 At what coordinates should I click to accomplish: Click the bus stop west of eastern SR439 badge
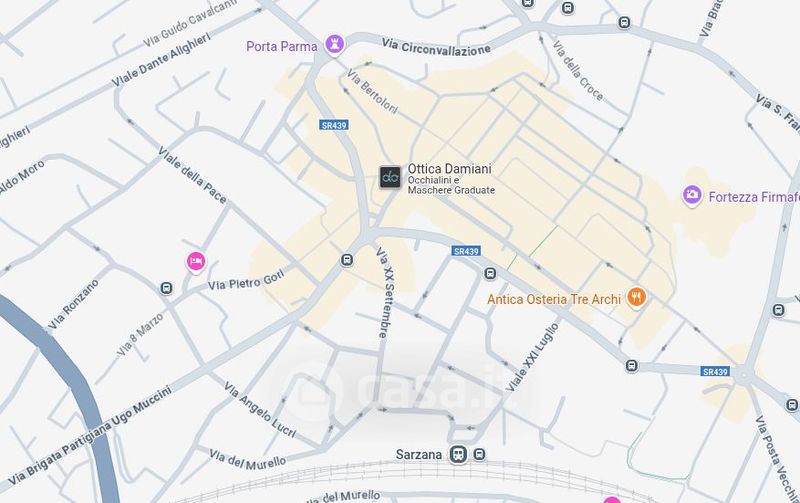632,366
